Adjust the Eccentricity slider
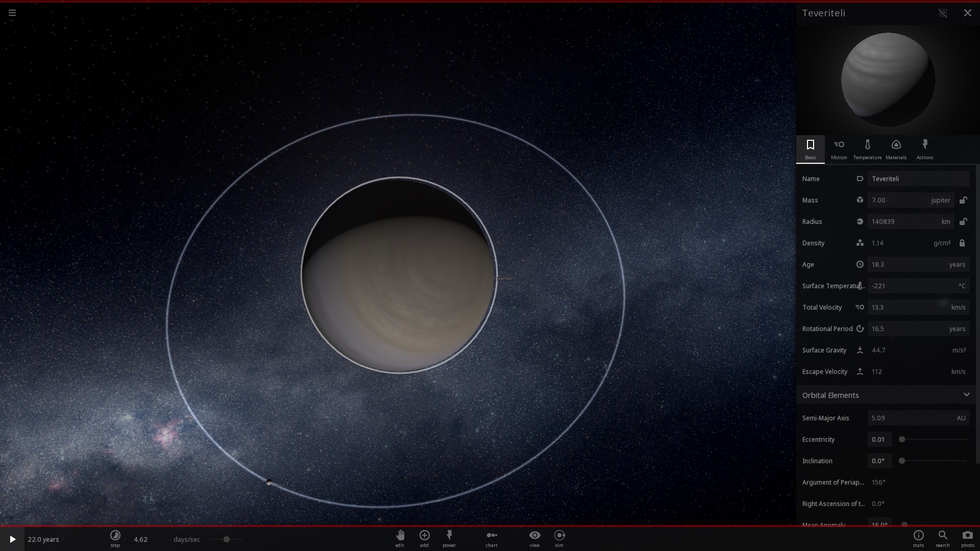 (x=902, y=439)
